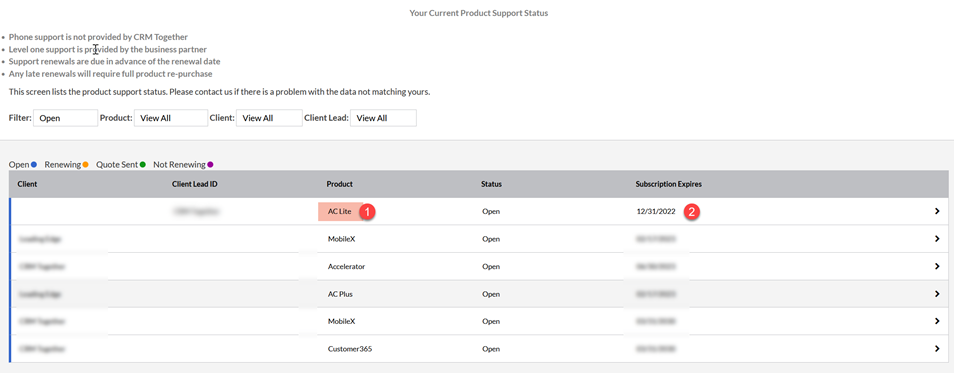Click the green Quote Sent legend dot
The image size is (954, 373).
click(x=142, y=164)
